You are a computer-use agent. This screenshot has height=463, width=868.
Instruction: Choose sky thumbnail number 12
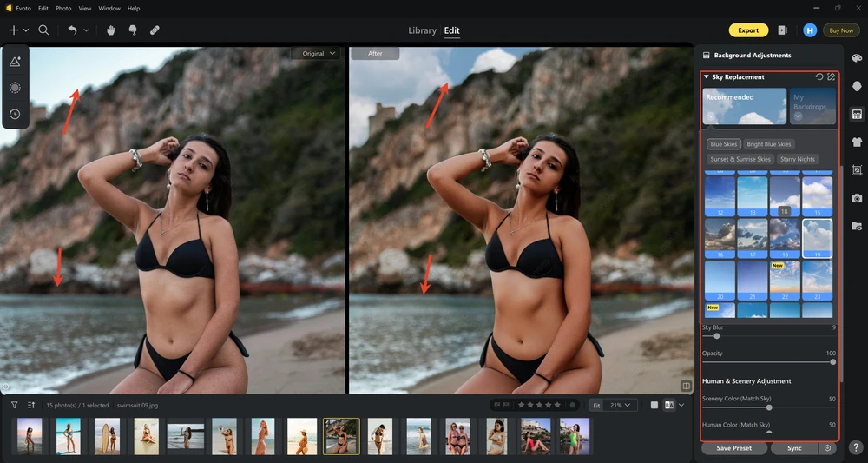tap(720, 196)
